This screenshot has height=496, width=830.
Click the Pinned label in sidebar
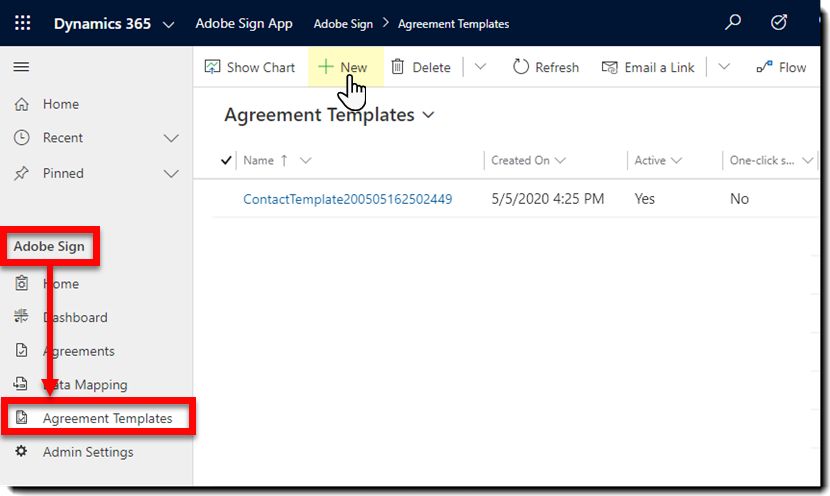[x=63, y=173]
